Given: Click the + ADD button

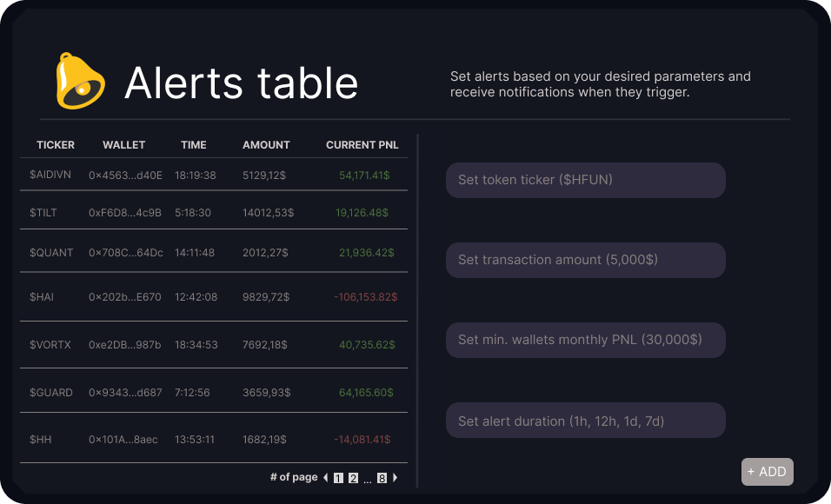Looking at the screenshot, I should [x=767, y=472].
